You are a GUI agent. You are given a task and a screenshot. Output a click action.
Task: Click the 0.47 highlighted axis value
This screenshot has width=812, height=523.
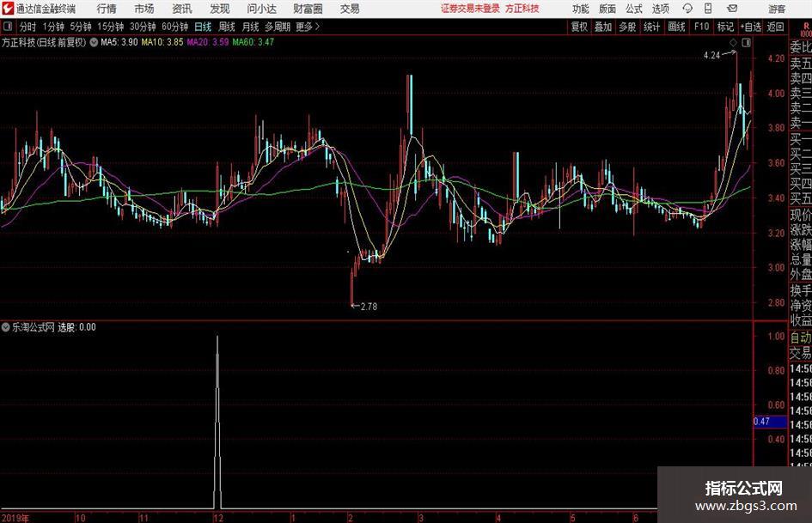(770, 422)
